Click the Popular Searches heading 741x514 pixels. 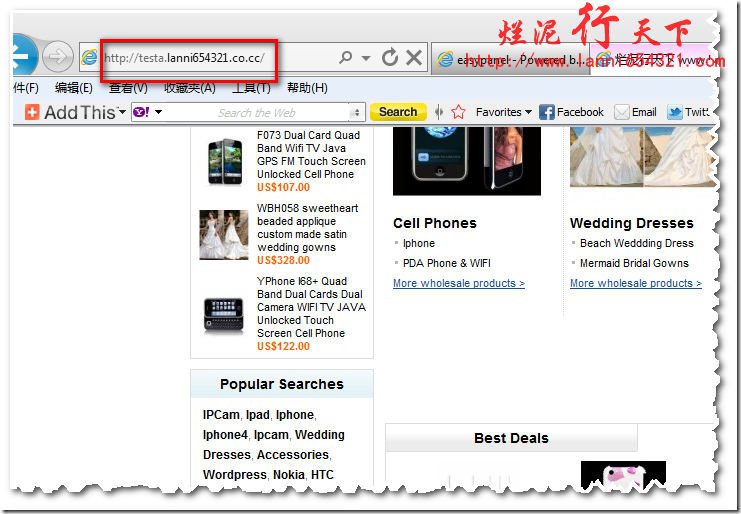[282, 384]
